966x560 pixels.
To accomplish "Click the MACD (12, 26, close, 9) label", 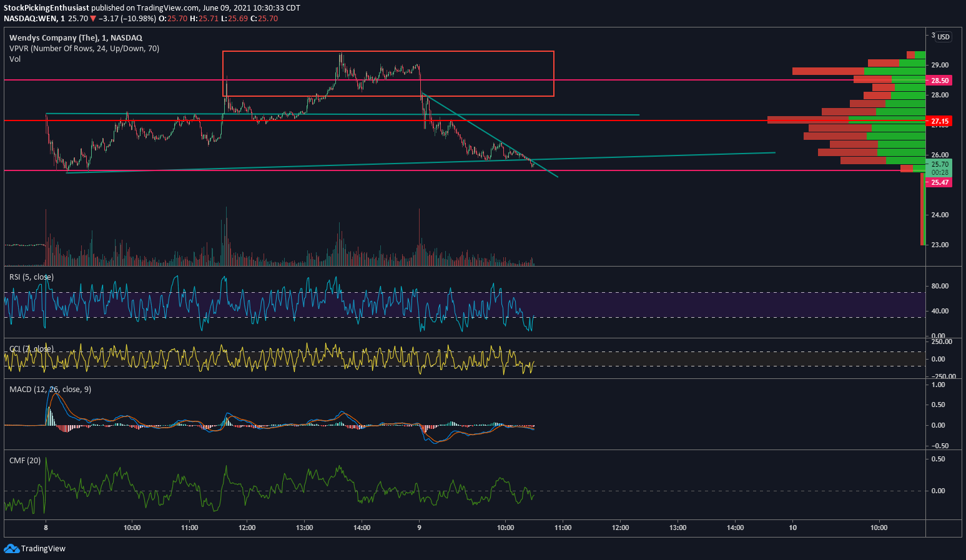I will tap(50, 390).
